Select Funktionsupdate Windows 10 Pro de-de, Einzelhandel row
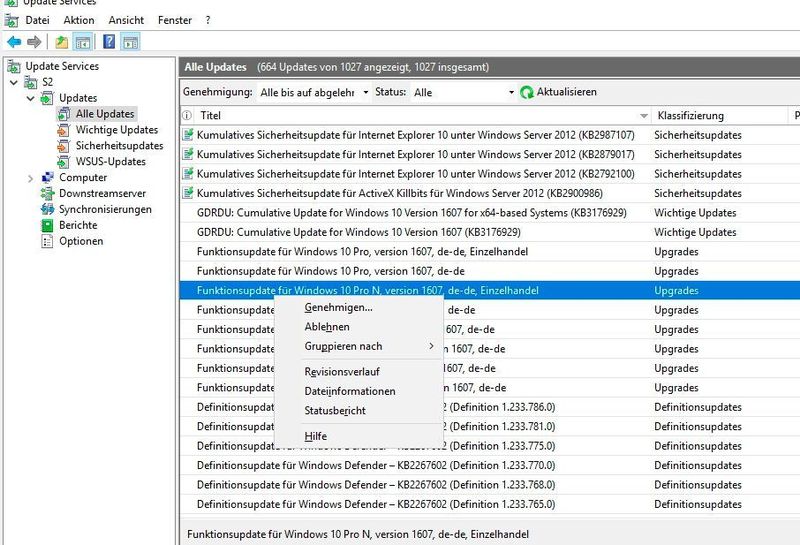The width and height of the screenshot is (800, 545). [x=490, y=251]
